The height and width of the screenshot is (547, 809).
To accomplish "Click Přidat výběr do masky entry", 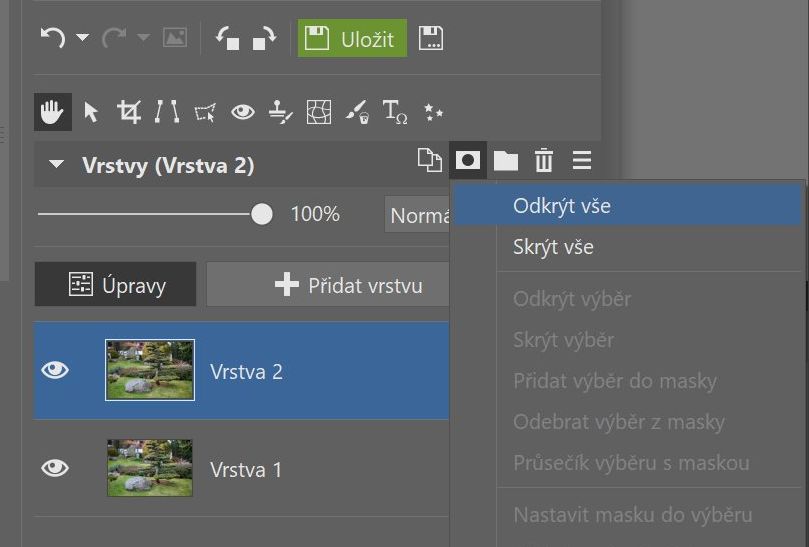I will point(626,381).
